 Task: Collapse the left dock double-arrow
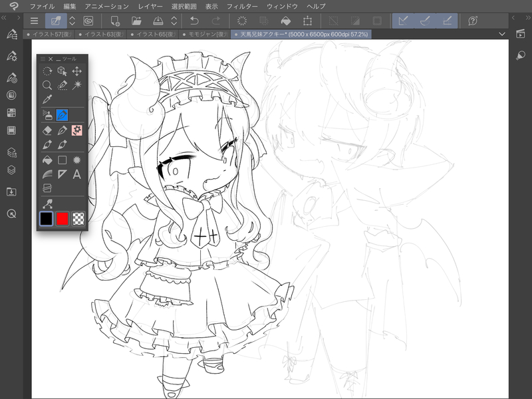4,18
